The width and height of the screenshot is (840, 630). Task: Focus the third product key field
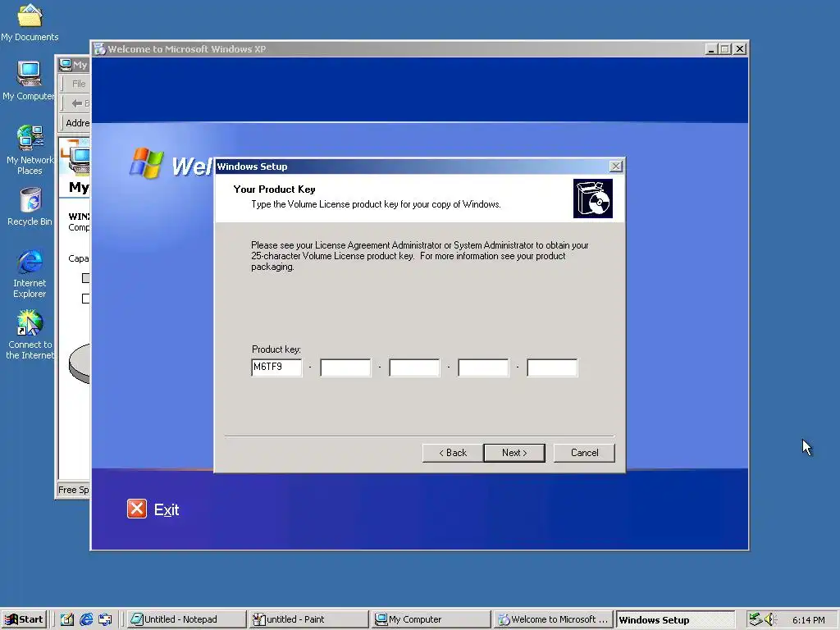[x=414, y=367]
